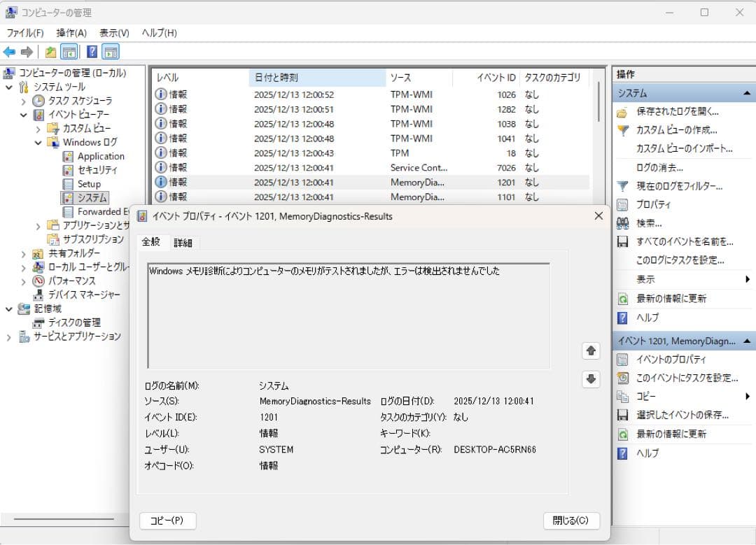Toggle the Action pane toolbar icon
This screenshot has height=545, width=756.
click(110, 51)
